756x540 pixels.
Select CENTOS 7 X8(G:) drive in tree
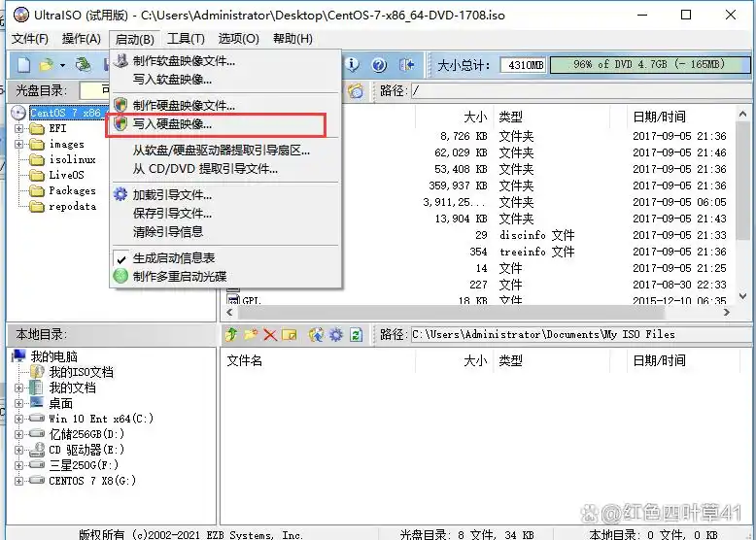[92, 481]
